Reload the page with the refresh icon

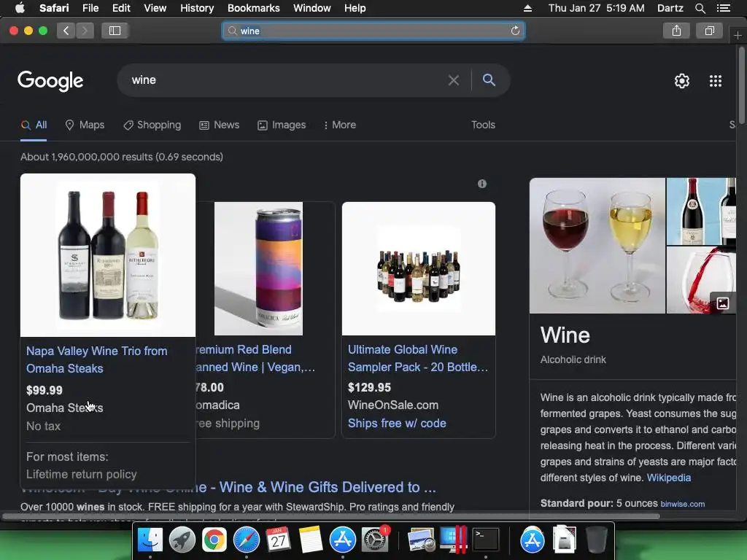[x=515, y=31]
